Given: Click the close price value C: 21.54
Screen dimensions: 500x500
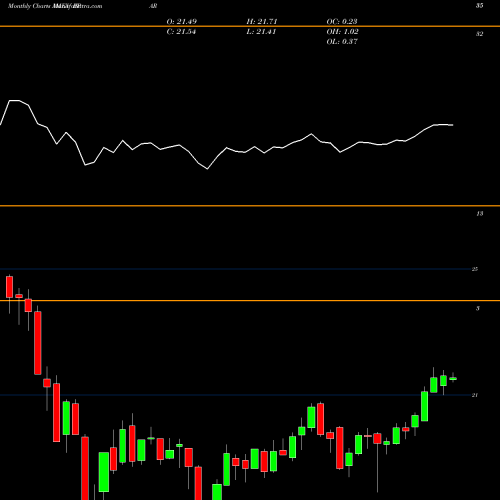Looking at the screenshot, I should (181, 32).
